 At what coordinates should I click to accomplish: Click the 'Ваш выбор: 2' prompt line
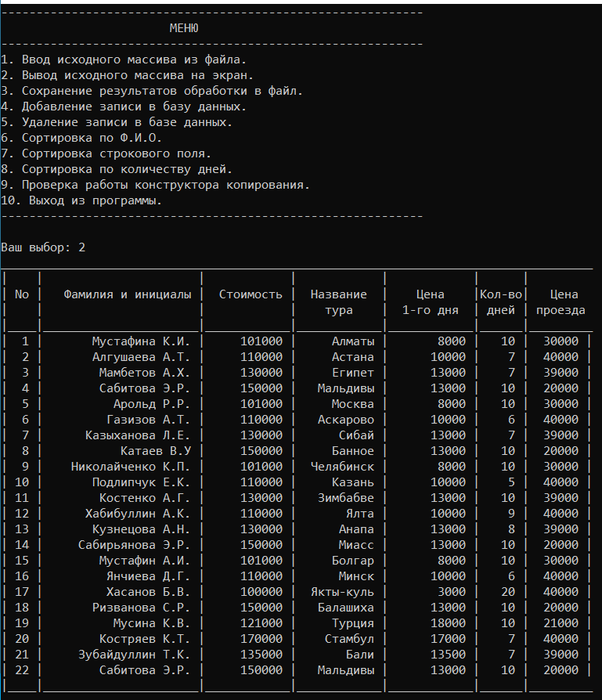point(43,247)
